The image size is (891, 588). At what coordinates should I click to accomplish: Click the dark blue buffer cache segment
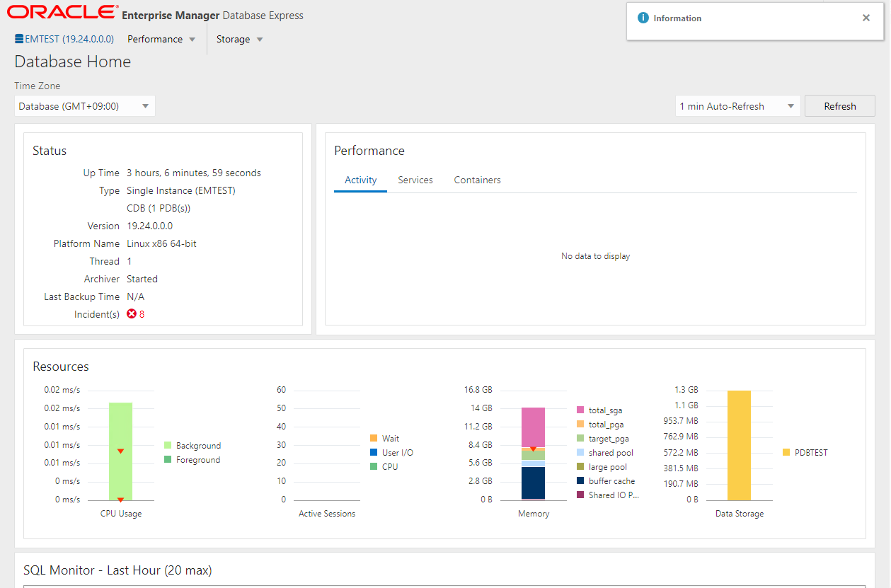click(533, 483)
